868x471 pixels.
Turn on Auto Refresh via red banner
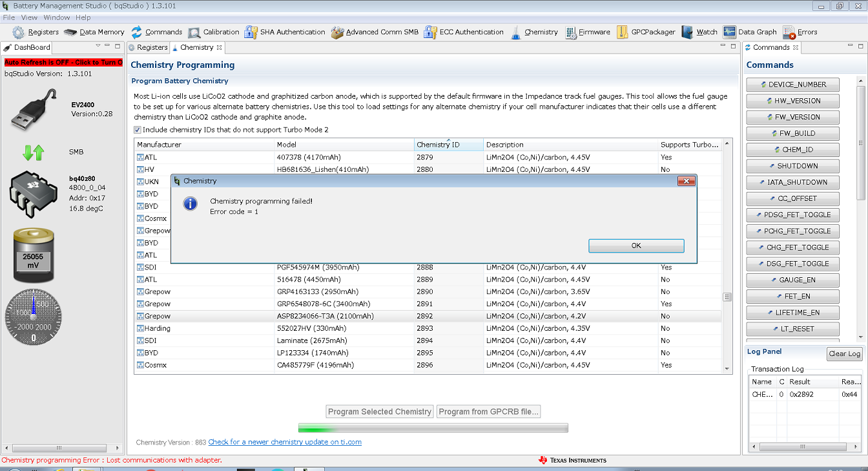pyautogui.click(x=63, y=62)
